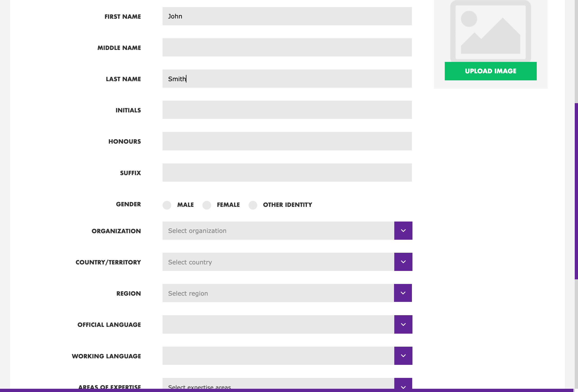
Task: Focus the Initials input field
Action: (287, 110)
